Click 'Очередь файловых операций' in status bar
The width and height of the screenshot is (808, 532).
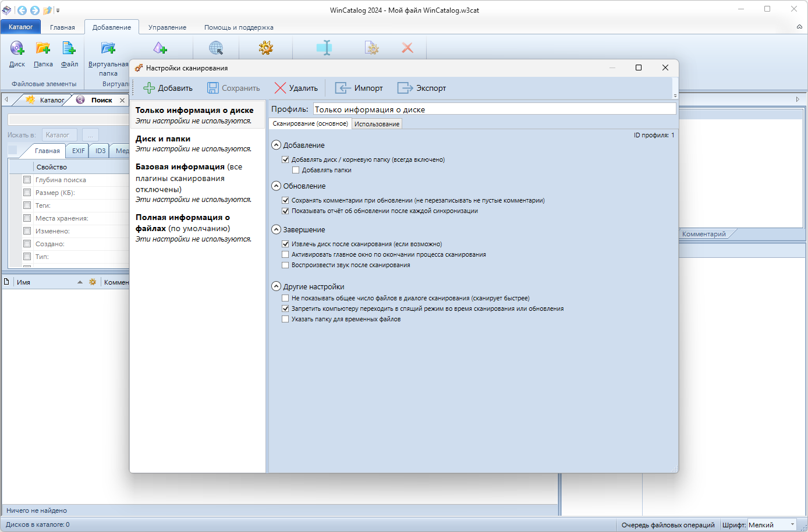coord(668,524)
